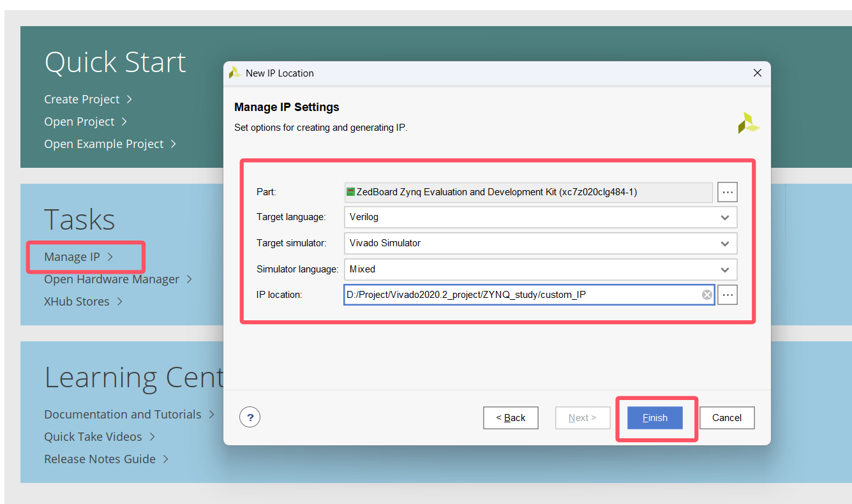Open Create Project in Quick Start
Viewport: 852px width, 504px height.
pos(88,100)
